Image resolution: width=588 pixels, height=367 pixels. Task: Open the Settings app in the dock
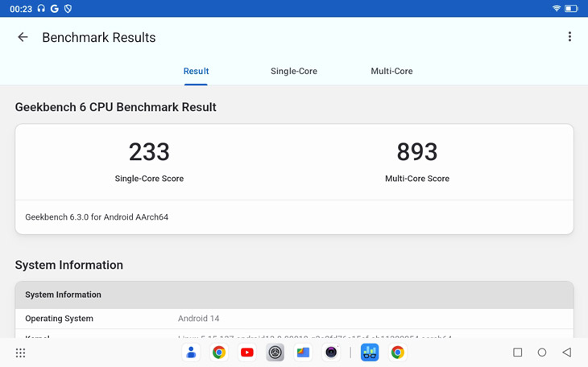pos(275,353)
